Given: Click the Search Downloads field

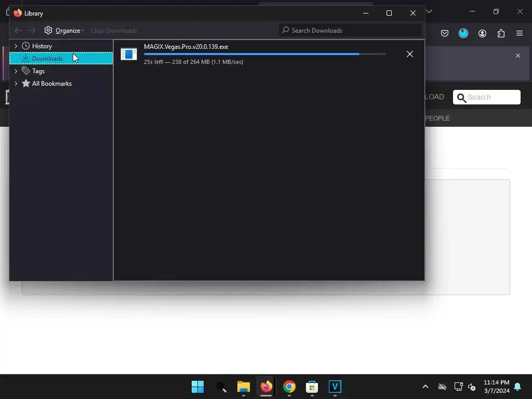Looking at the screenshot, I should [x=350, y=31].
